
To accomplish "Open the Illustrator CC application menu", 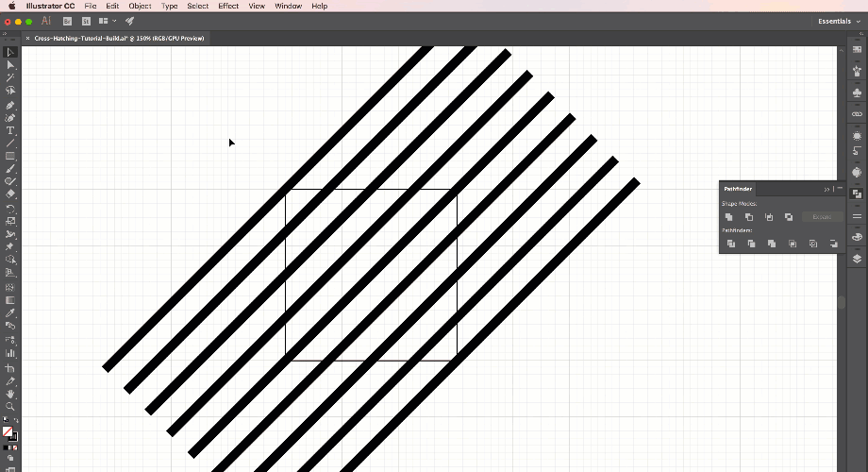I will coord(50,6).
